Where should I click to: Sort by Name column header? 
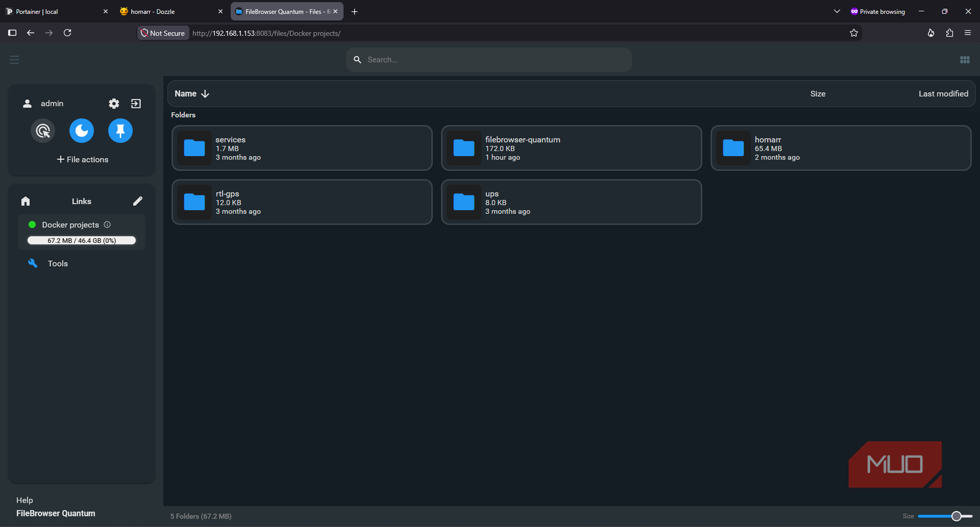click(185, 94)
